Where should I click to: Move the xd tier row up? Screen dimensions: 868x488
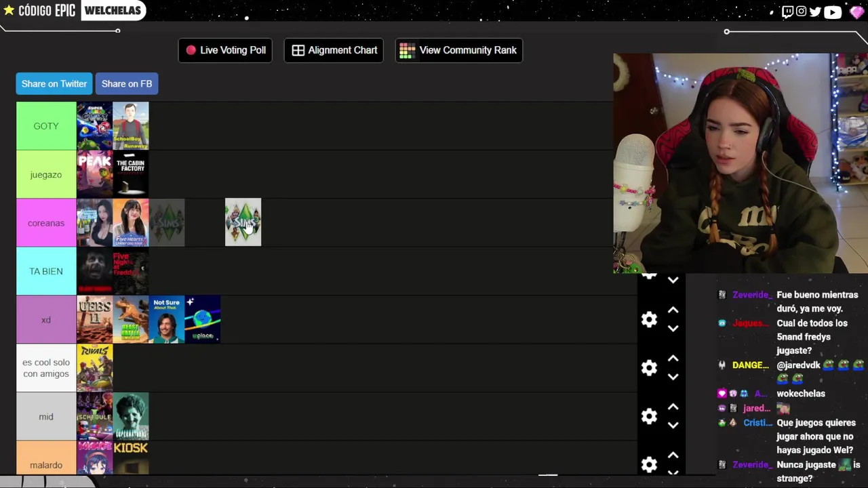click(673, 310)
